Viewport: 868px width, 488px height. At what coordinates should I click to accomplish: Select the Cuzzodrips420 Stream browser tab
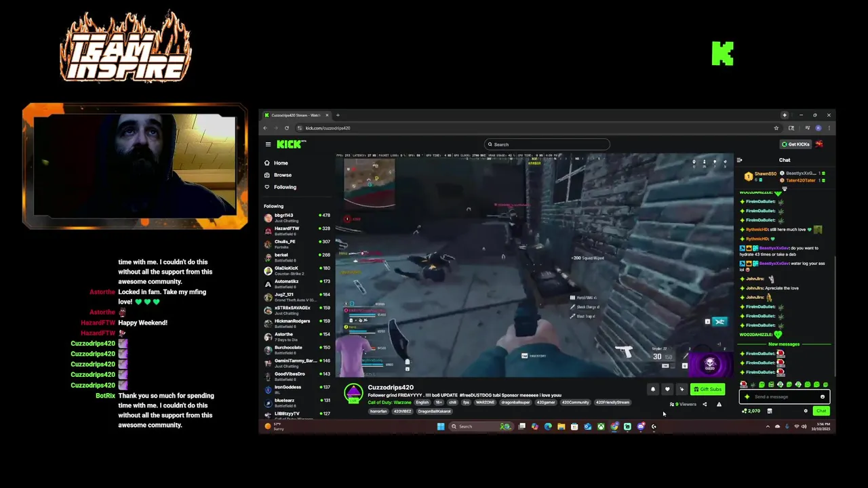pos(296,115)
